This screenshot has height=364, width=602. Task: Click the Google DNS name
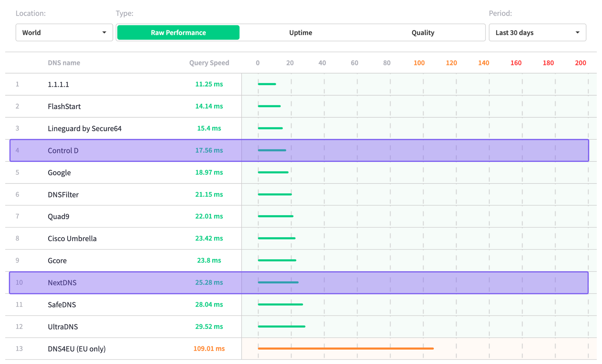[59, 173]
